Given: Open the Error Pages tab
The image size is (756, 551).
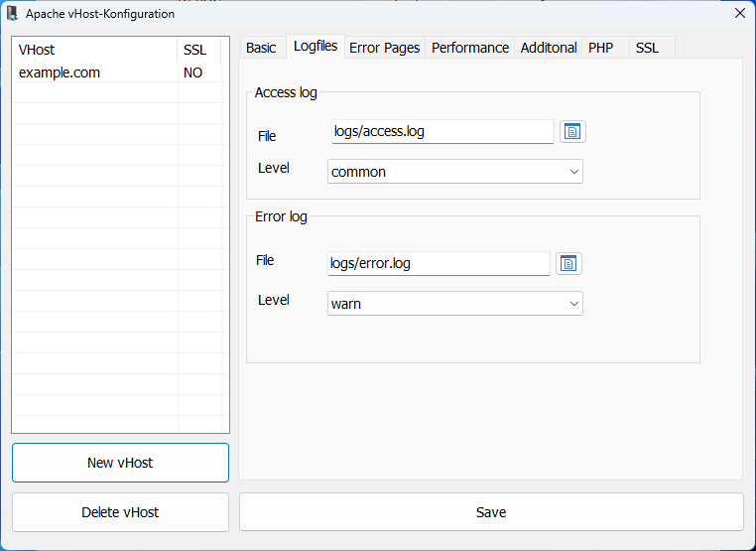Looking at the screenshot, I should (384, 48).
